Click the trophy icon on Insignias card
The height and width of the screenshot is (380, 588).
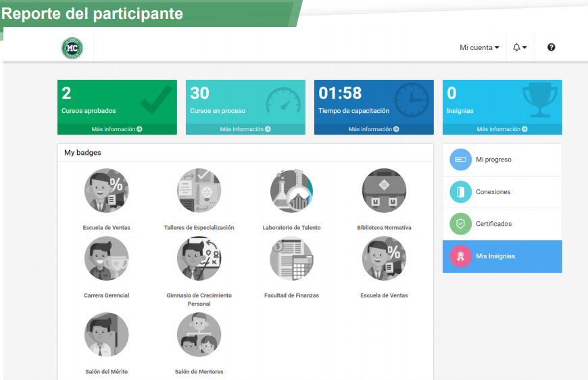pos(540,100)
